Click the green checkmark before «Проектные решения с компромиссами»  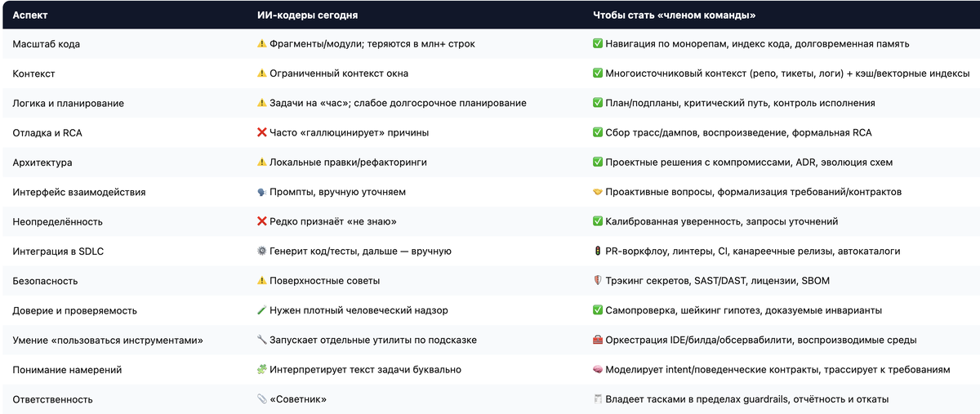tap(598, 162)
